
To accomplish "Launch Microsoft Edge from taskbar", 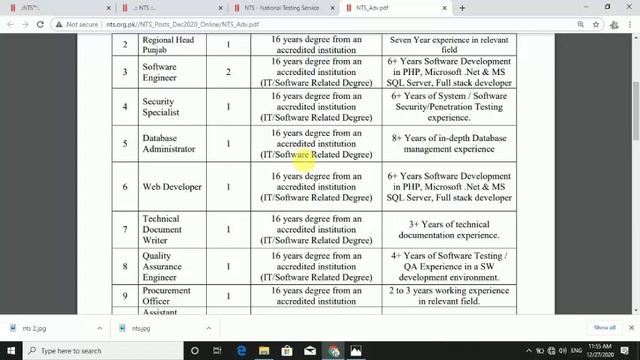I will tap(241, 351).
